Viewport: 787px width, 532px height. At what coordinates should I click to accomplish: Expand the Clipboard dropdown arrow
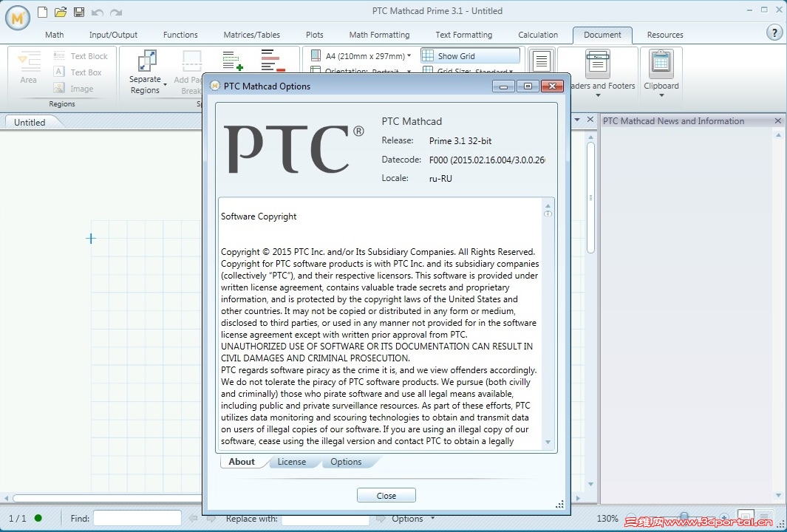pos(661,95)
